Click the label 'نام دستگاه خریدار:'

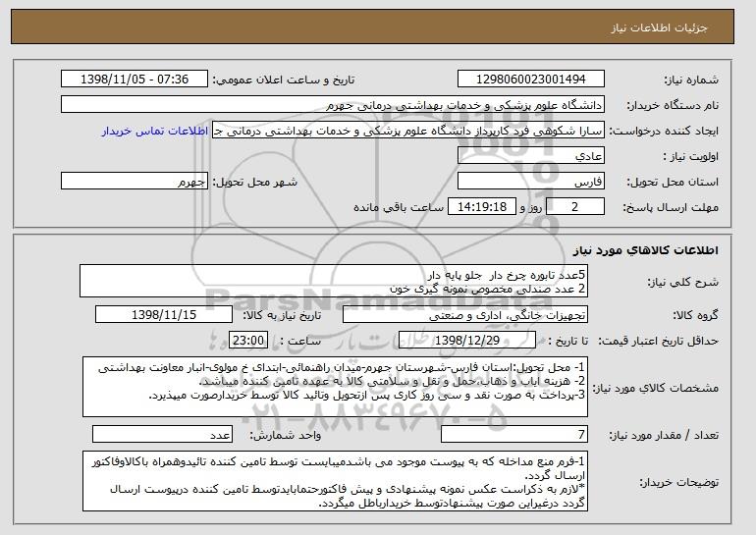[x=673, y=106]
